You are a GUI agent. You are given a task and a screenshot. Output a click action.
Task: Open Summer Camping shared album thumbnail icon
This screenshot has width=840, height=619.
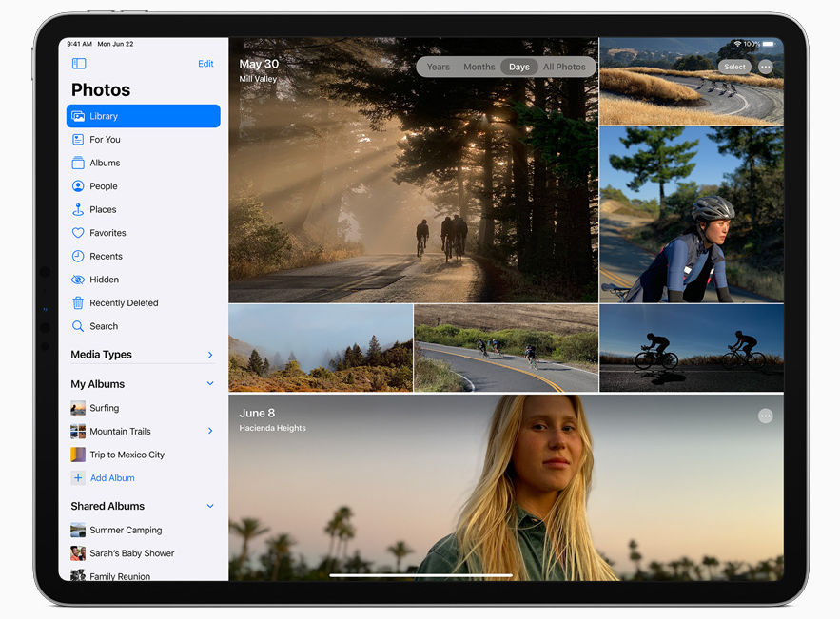tap(78, 531)
